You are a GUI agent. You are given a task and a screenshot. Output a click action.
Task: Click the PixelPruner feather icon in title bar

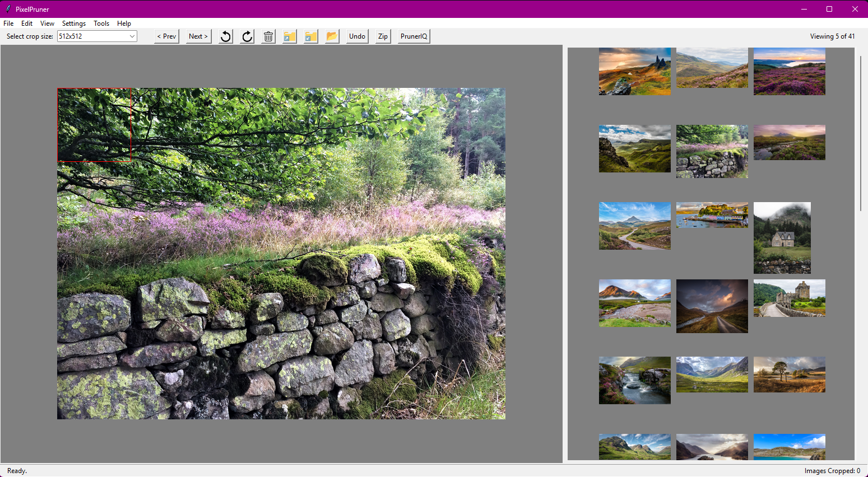tap(8, 9)
